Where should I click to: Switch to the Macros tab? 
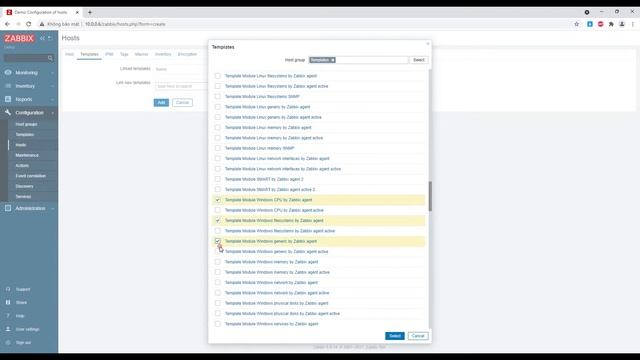coord(141,54)
